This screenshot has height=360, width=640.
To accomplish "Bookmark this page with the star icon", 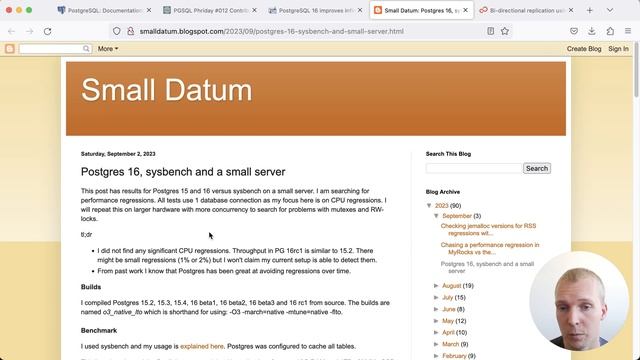I will tap(505, 31).
